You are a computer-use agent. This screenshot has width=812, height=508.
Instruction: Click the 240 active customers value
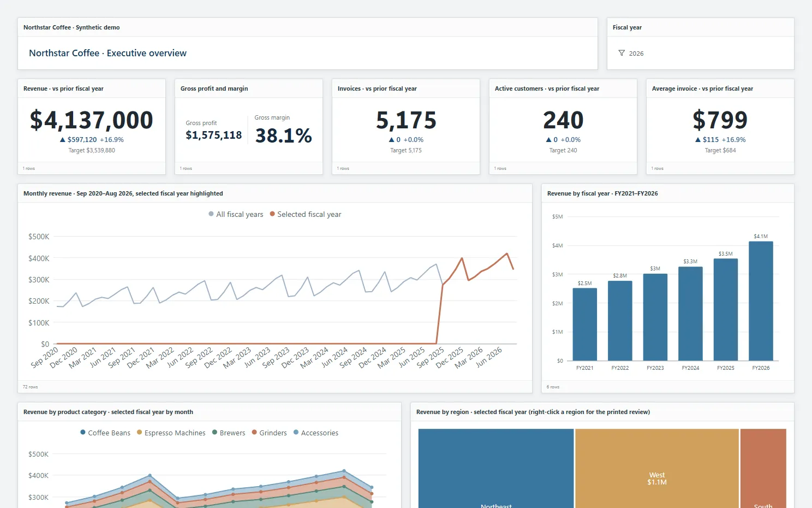563,120
